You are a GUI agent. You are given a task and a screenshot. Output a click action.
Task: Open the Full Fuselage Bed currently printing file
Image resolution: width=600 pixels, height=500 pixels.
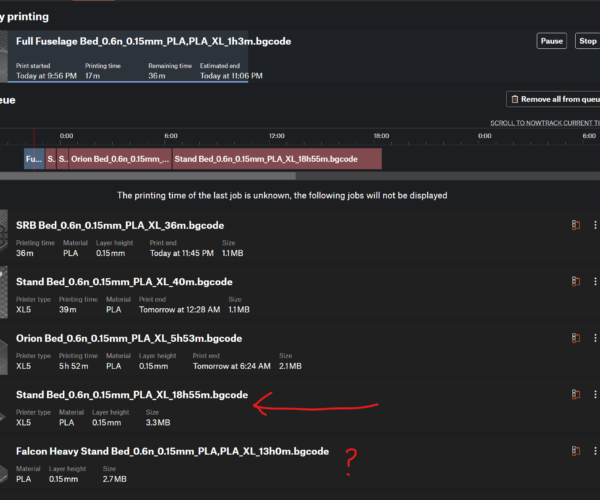point(153,41)
